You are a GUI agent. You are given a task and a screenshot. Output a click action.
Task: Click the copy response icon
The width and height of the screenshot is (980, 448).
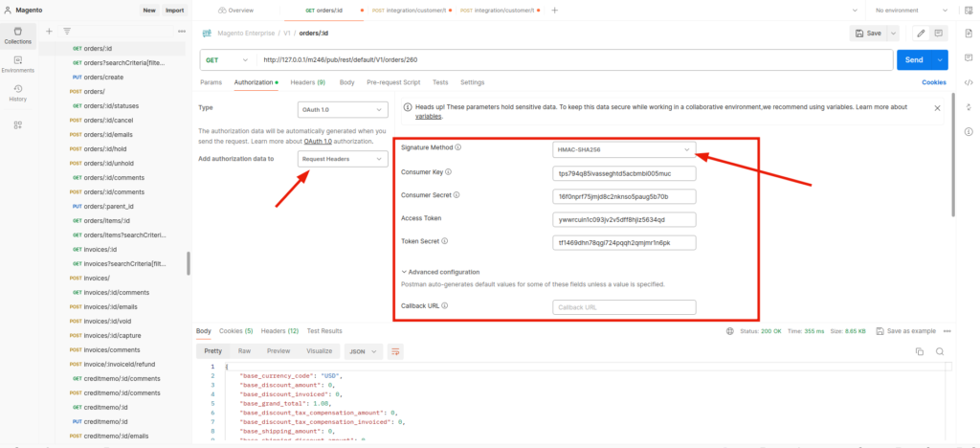click(x=920, y=351)
